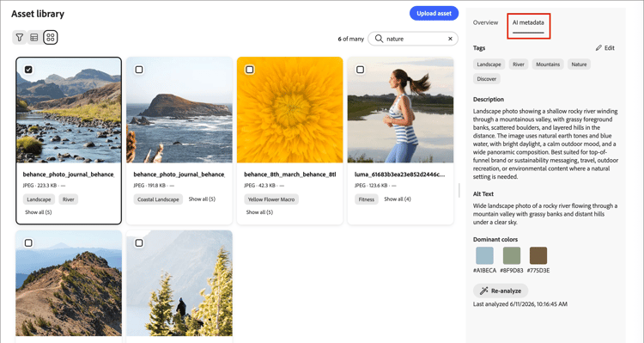Select the yellow flower asset checkbox

click(x=250, y=70)
